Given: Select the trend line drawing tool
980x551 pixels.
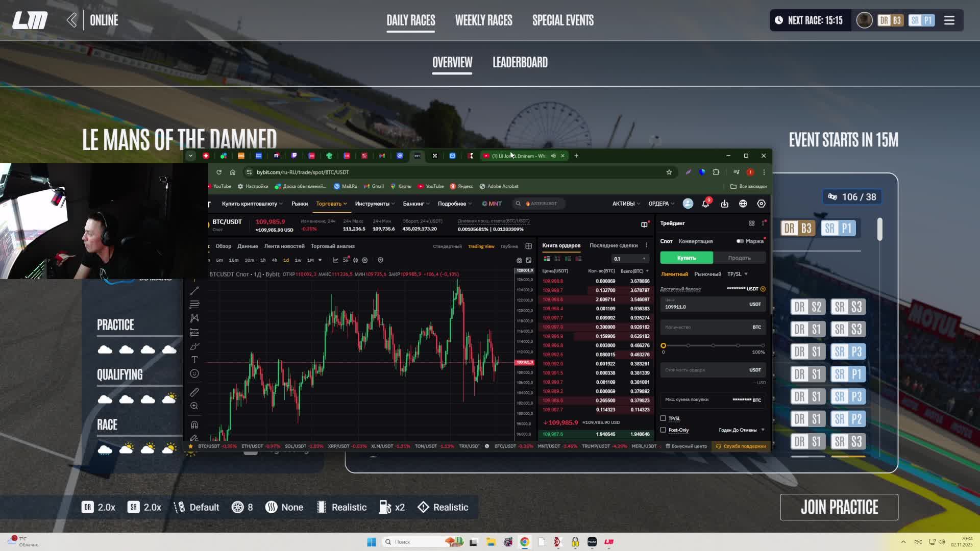Looking at the screenshot, I should tap(194, 290).
